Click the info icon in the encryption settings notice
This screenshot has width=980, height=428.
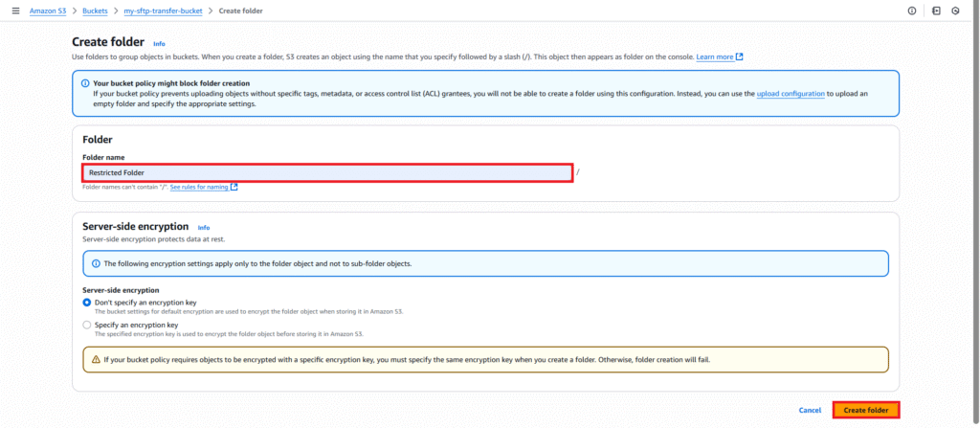click(x=97, y=263)
